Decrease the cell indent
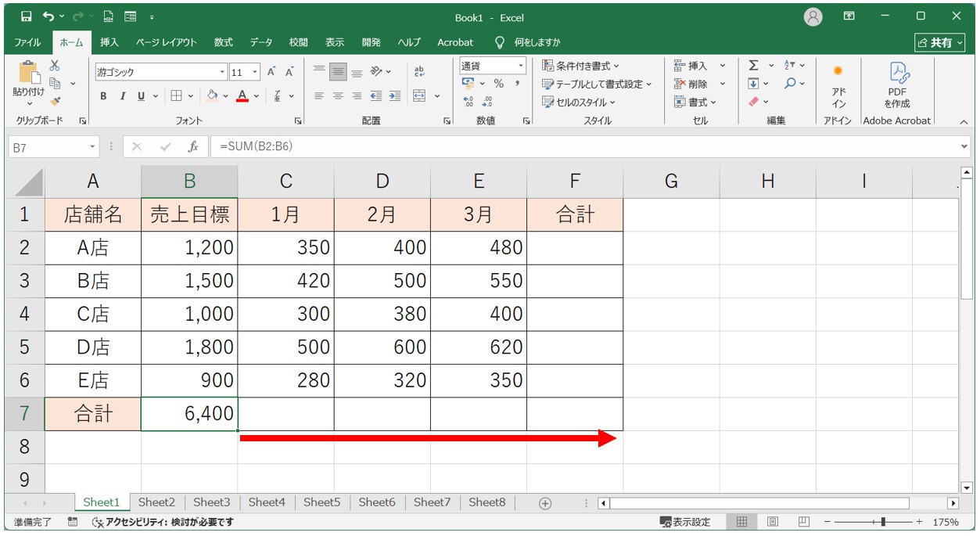 376,95
